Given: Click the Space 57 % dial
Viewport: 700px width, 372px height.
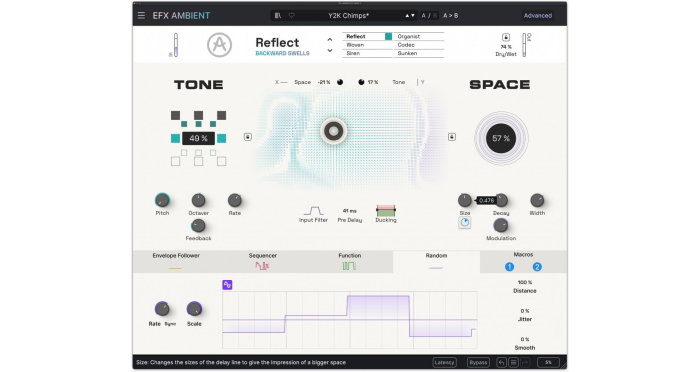Looking at the screenshot, I should 501,138.
